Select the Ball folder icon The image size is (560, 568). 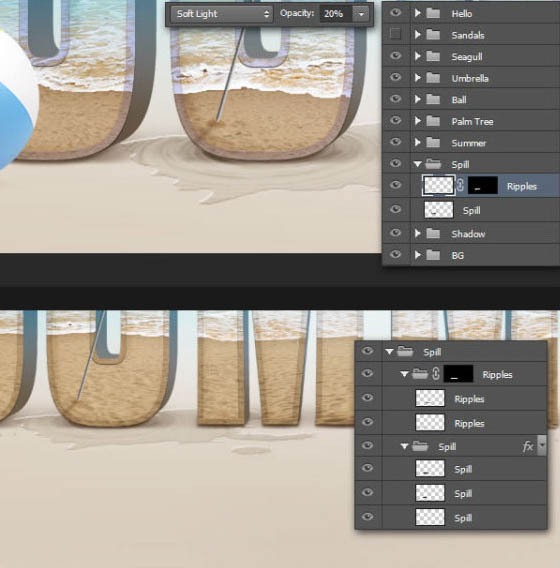(433, 99)
